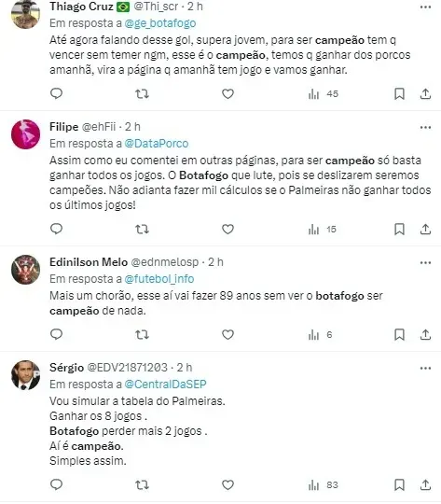Bookmark Thiago Cruz's tweet

[399, 94]
